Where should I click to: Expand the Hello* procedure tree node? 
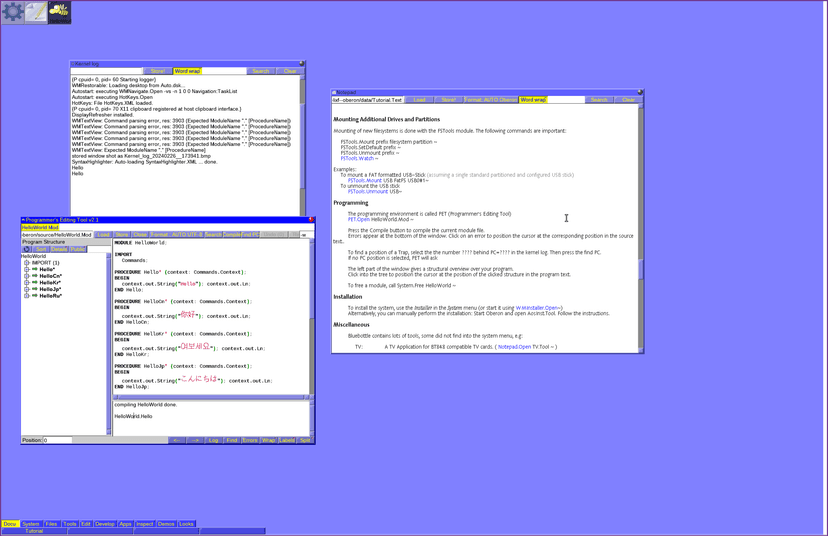click(x=27, y=270)
